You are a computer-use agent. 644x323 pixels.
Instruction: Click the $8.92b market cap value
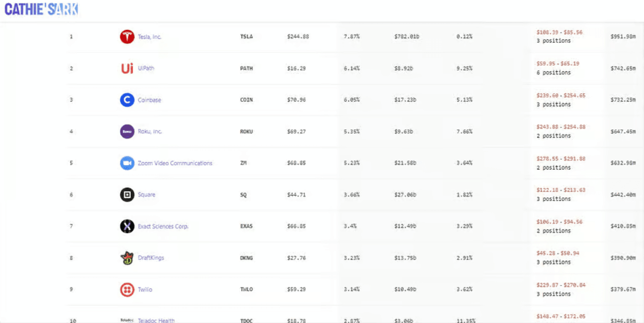click(403, 69)
